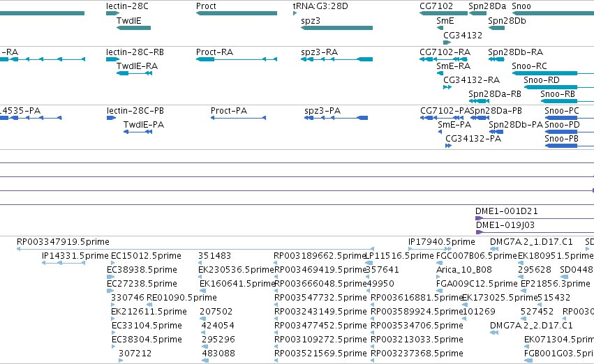Select the spz3 gene bar

click(336, 28)
